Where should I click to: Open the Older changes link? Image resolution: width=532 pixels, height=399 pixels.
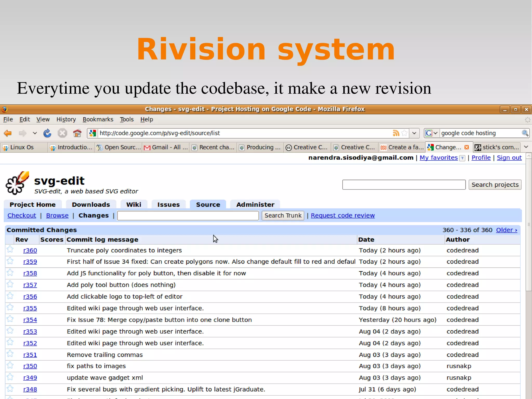click(x=506, y=230)
